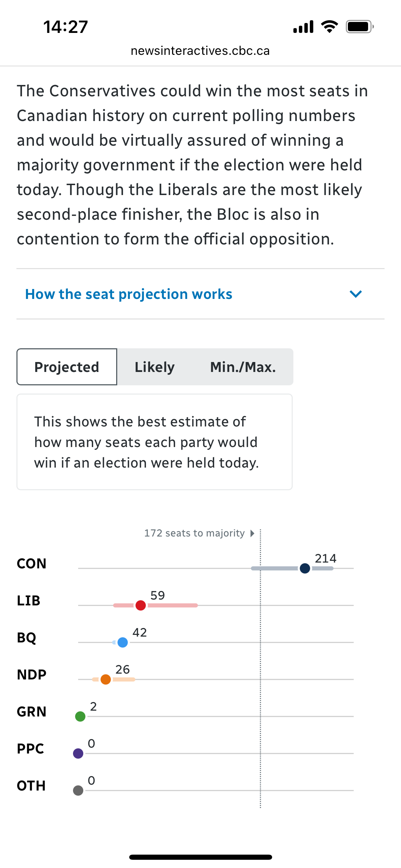Click the CON party label

32,564
